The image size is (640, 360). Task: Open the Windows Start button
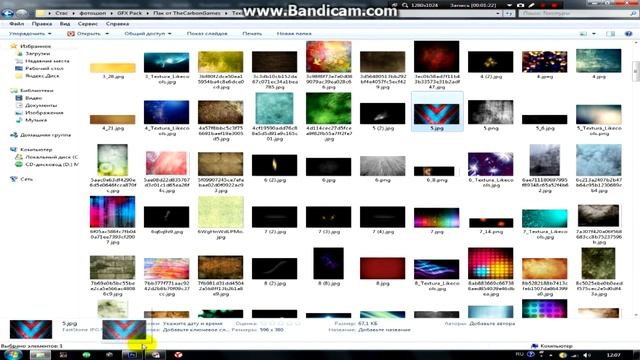[12, 355]
